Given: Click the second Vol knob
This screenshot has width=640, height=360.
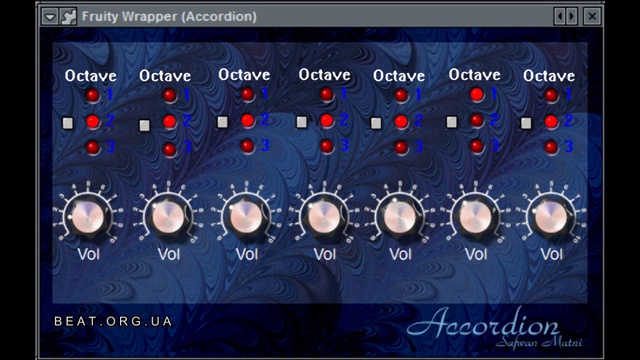Looking at the screenshot, I should pyautogui.click(x=168, y=217).
